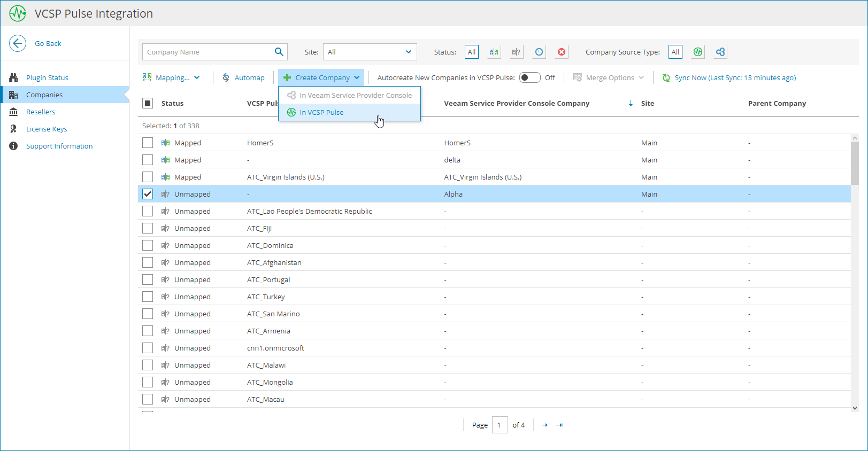Go to last page arrow
Viewport: 868px width, 451px height.
click(x=560, y=425)
